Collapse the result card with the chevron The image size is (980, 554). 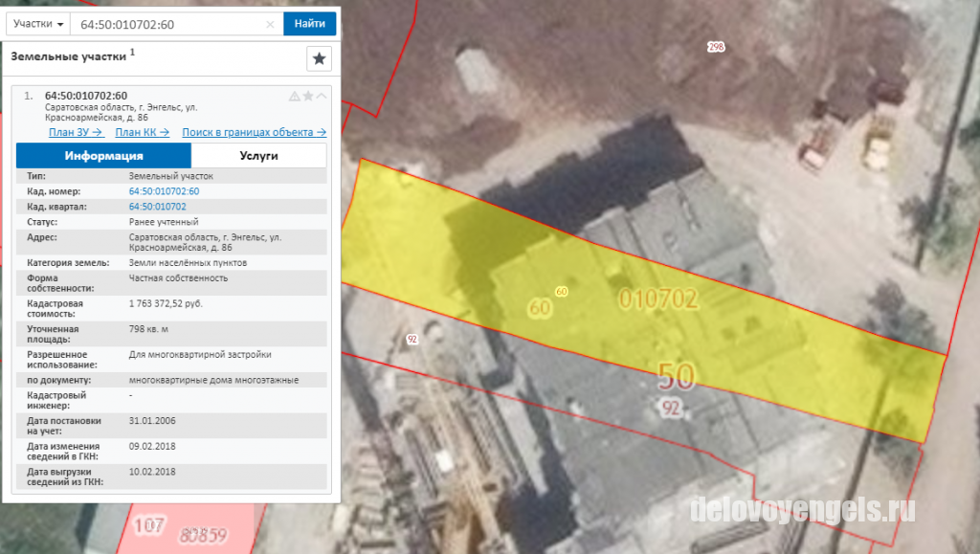tap(322, 97)
